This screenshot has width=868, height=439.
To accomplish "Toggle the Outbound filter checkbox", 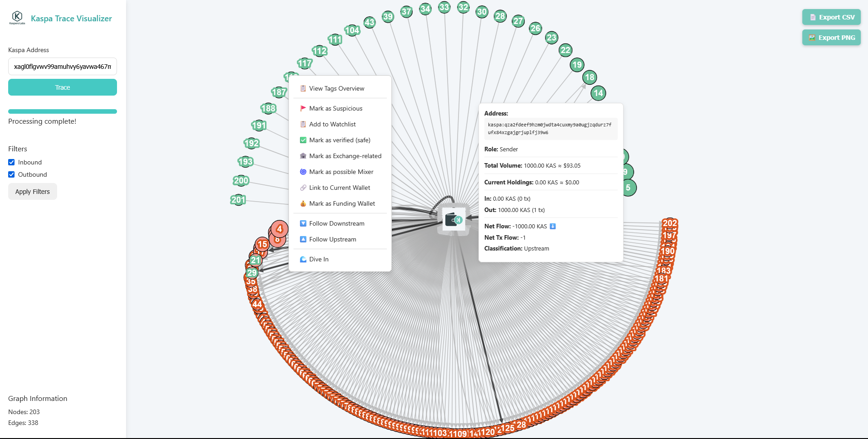I will tap(11, 174).
